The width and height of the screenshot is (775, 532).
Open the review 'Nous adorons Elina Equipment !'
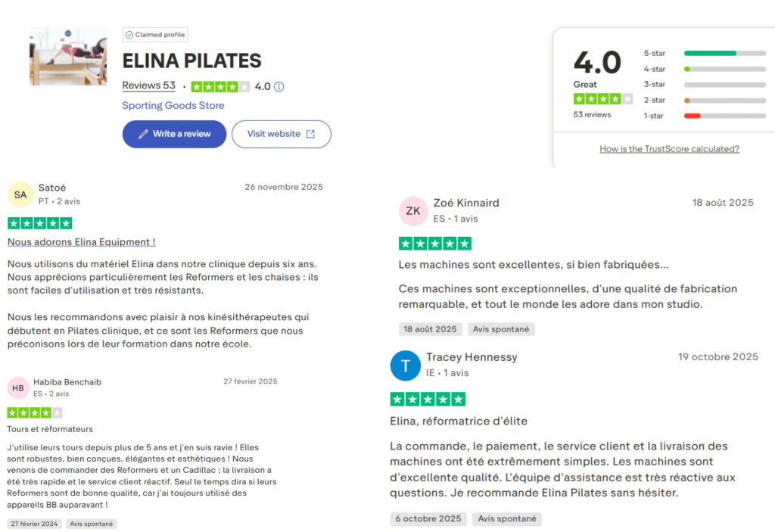[x=81, y=242]
